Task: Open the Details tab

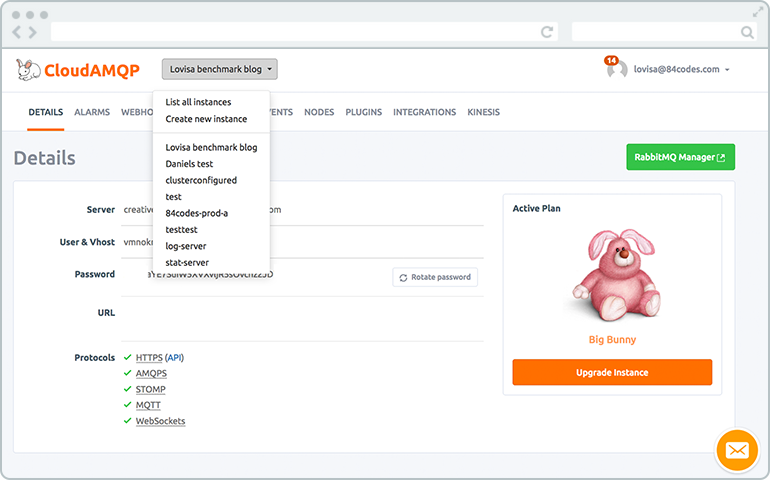Action: coord(46,112)
